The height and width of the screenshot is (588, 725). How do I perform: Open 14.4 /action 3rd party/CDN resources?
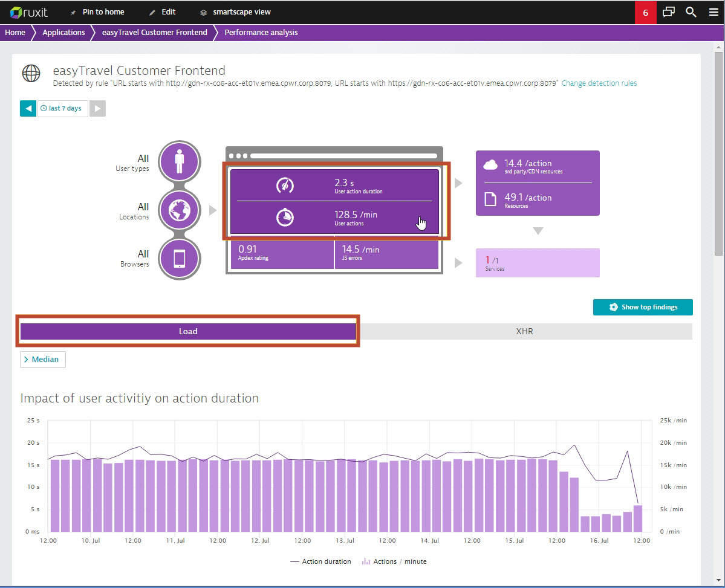(538, 166)
